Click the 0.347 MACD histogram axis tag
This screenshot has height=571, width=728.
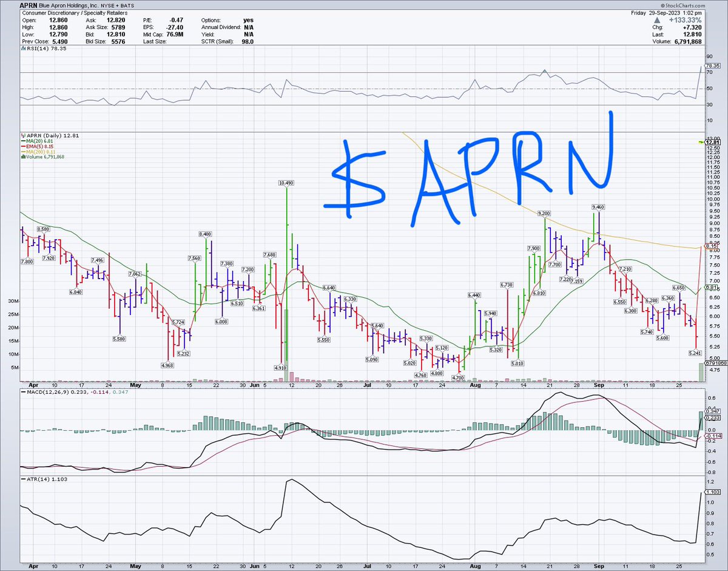coord(712,411)
